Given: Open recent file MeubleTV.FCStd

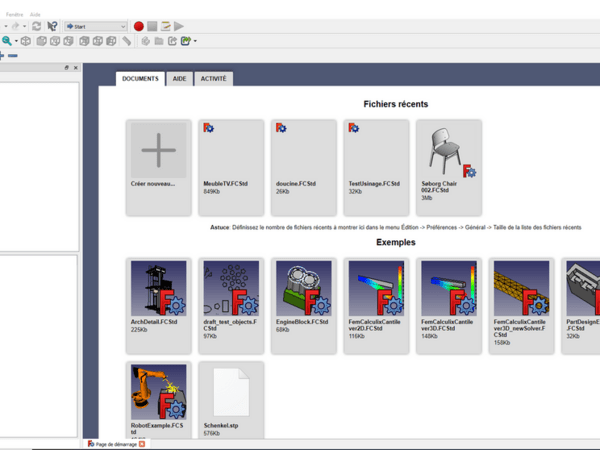Looking at the screenshot, I should [230, 166].
